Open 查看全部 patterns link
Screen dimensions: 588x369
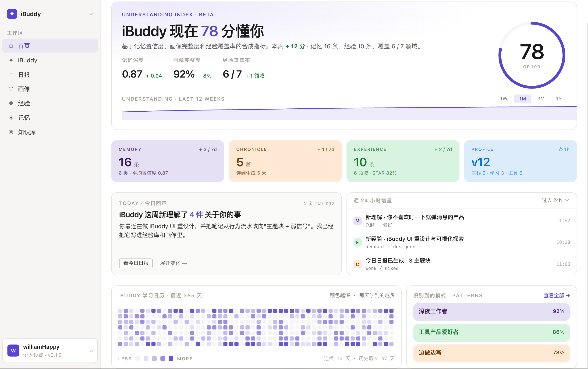(557, 295)
